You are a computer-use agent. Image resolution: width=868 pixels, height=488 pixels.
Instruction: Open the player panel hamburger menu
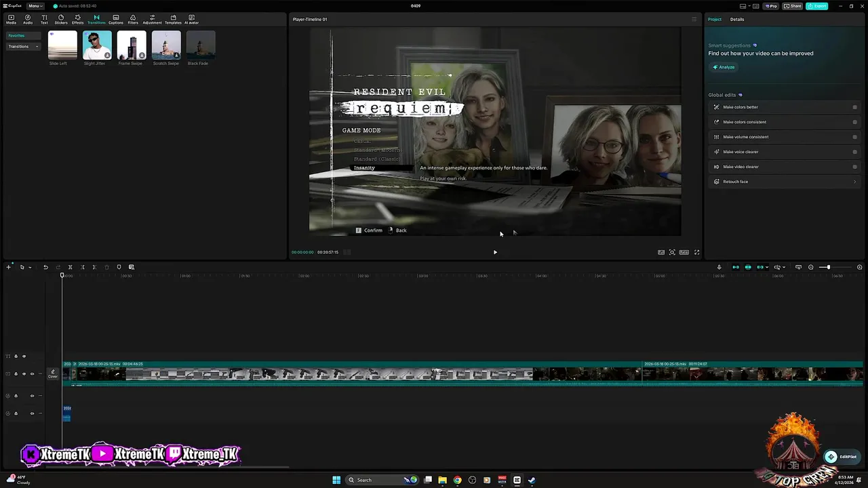click(x=694, y=19)
